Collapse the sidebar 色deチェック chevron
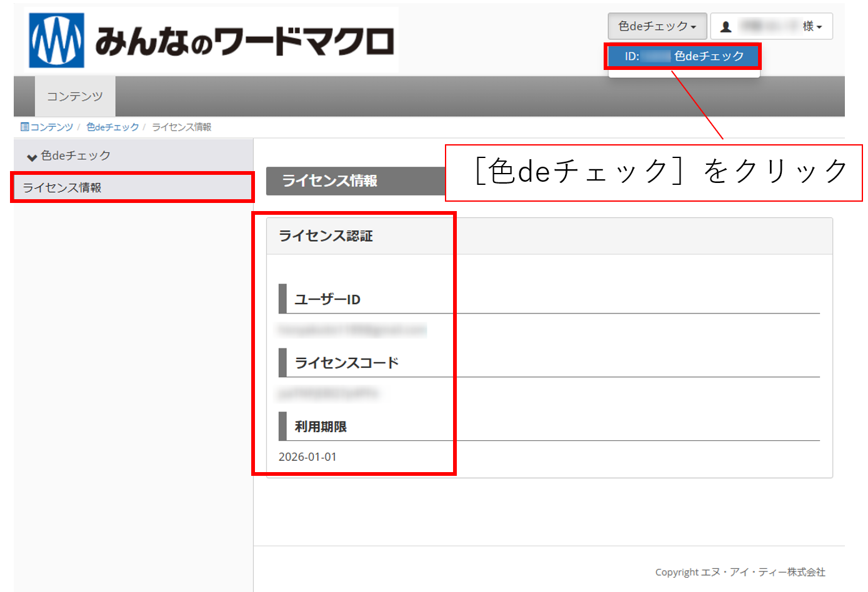868x592 pixels. click(x=32, y=157)
